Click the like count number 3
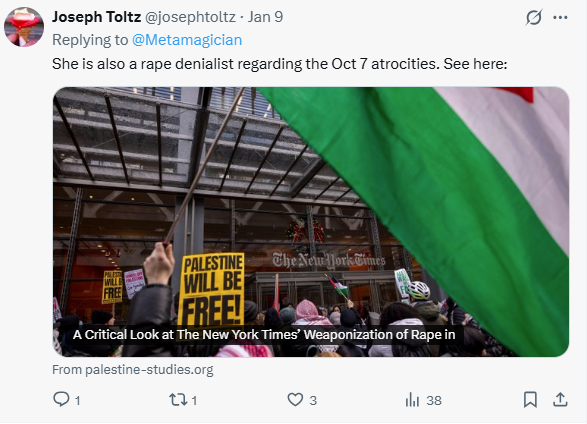 313,401
